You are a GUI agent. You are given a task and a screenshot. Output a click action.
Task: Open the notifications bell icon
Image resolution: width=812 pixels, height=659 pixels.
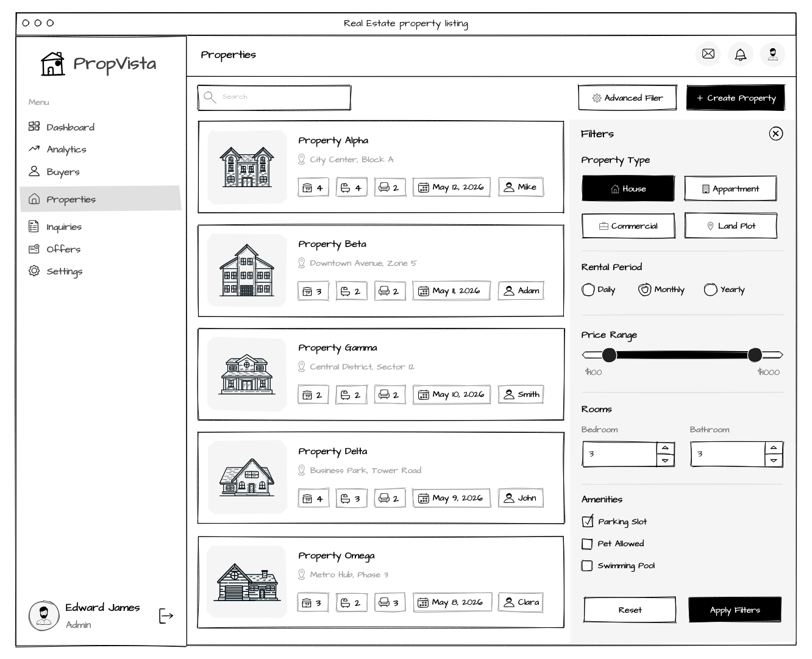(740, 54)
